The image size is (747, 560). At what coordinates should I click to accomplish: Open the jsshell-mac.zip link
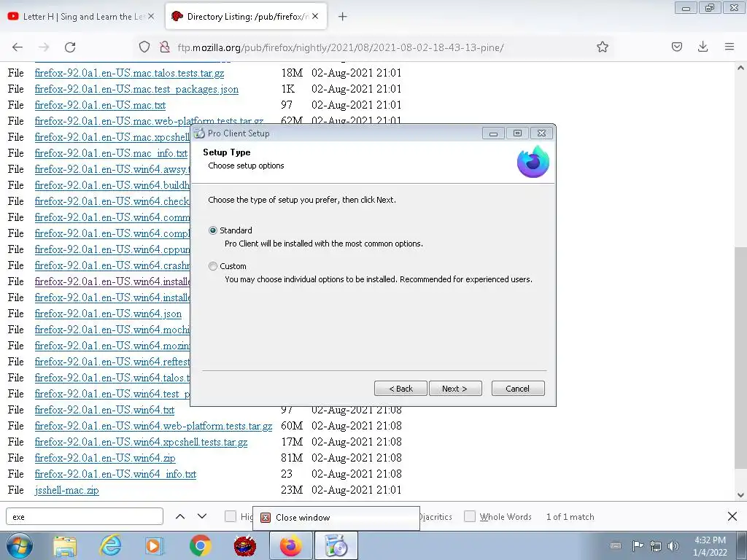(66, 490)
